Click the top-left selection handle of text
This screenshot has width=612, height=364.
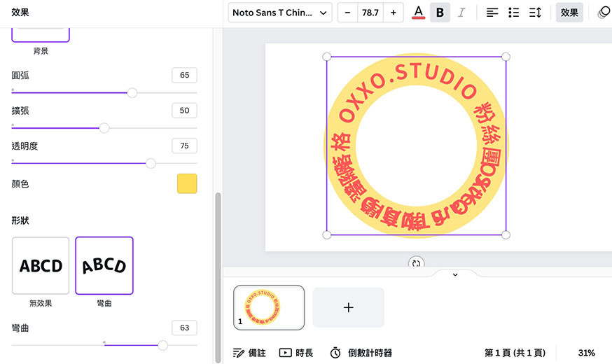point(327,57)
